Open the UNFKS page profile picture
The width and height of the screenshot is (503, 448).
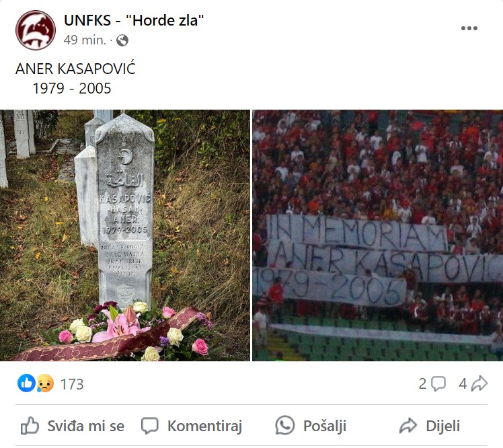[36, 30]
